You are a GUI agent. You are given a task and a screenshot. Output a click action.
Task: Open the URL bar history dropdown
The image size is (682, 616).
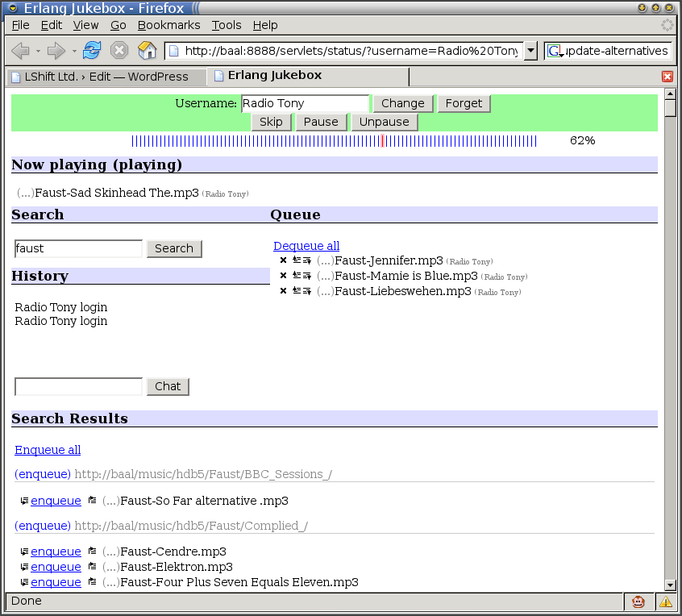(x=530, y=51)
